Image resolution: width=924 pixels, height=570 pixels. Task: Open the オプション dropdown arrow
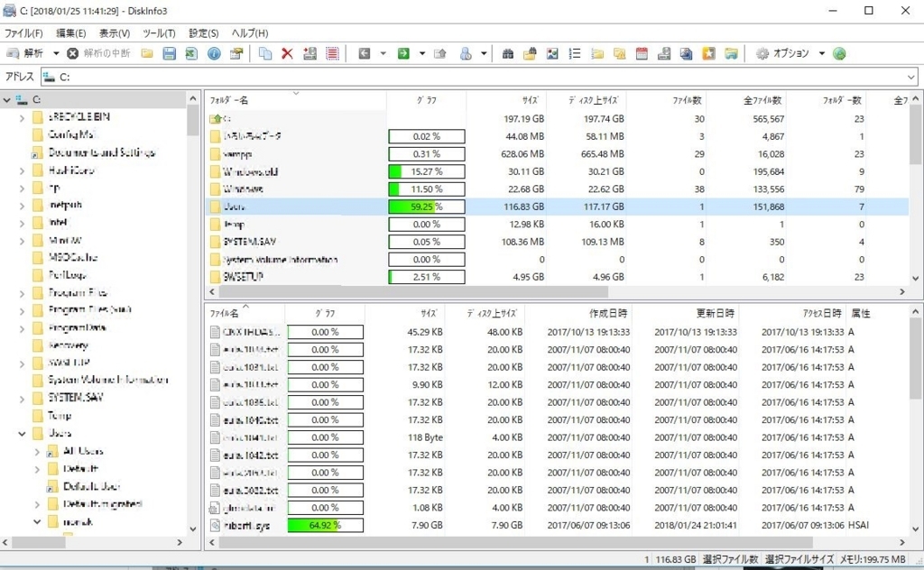pos(822,53)
